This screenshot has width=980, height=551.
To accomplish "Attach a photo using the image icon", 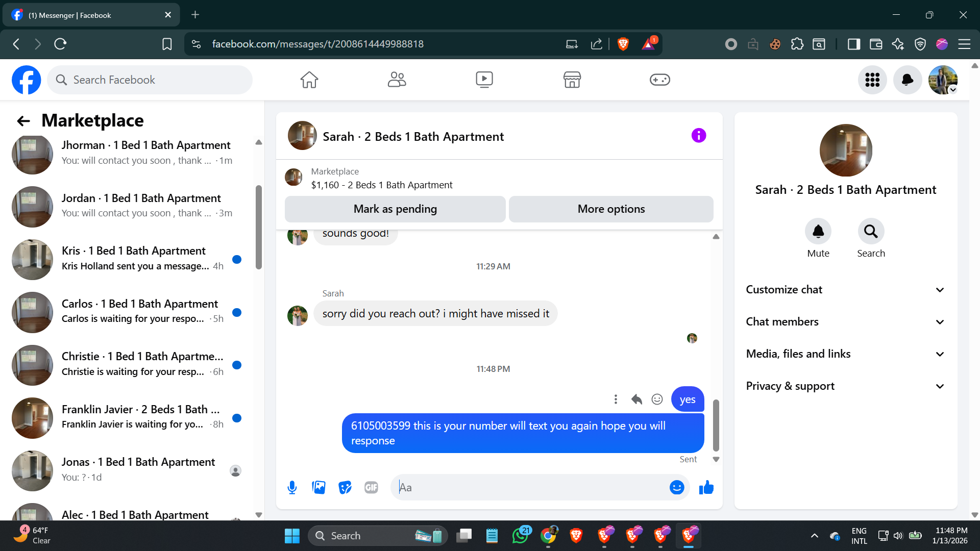I will tap(318, 488).
